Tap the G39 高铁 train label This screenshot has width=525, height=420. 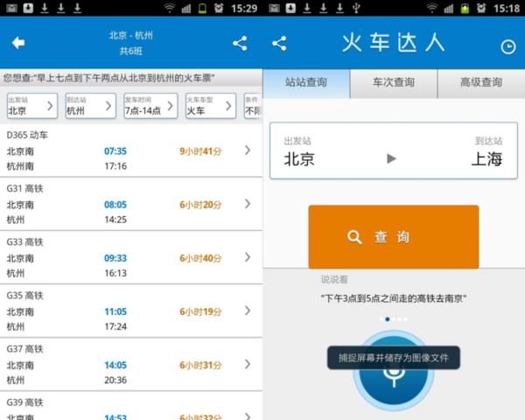25,402
